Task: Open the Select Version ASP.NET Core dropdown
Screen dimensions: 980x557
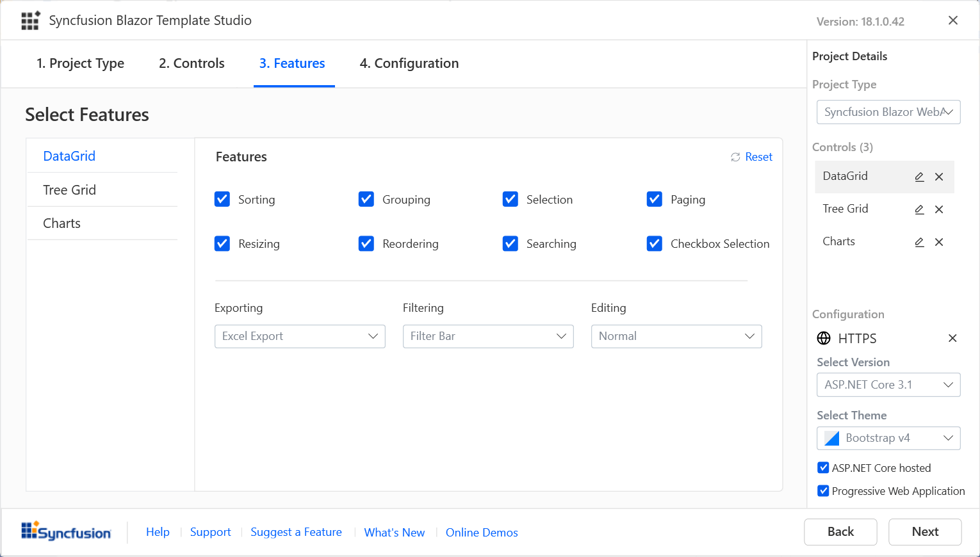Action: point(888,385)
